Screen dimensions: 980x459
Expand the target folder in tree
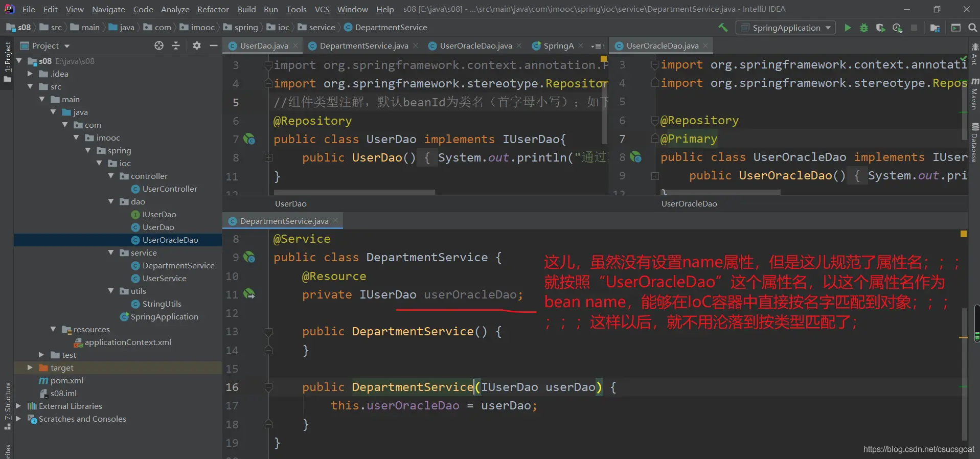(30, 368)
